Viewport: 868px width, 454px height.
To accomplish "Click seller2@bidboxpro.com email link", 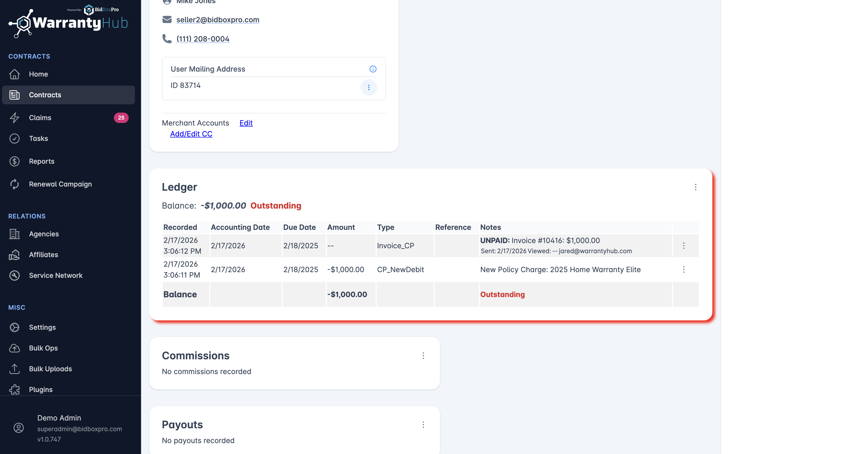I will click(218, 19).
